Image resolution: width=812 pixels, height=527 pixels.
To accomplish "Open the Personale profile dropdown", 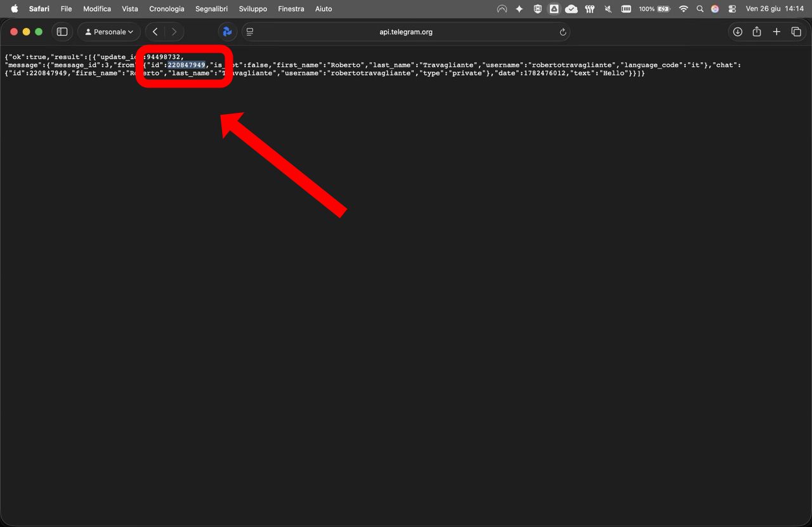I will tap(109, 32).
